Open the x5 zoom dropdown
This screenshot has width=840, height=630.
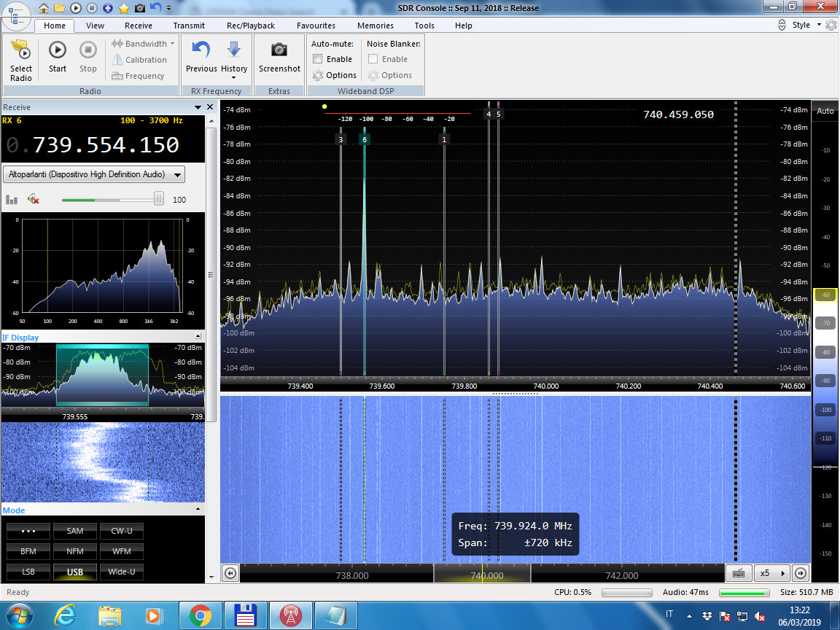[772, 573]
